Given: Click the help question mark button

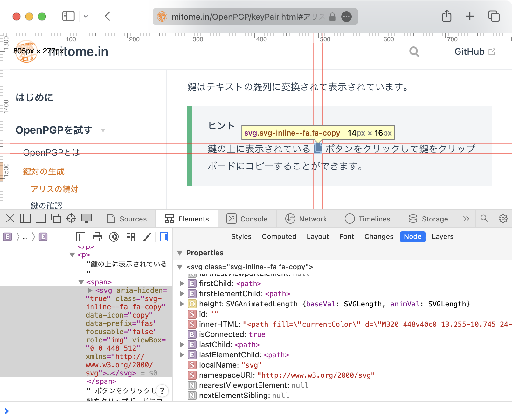Looking at the screenshot, I should [162, 390].
